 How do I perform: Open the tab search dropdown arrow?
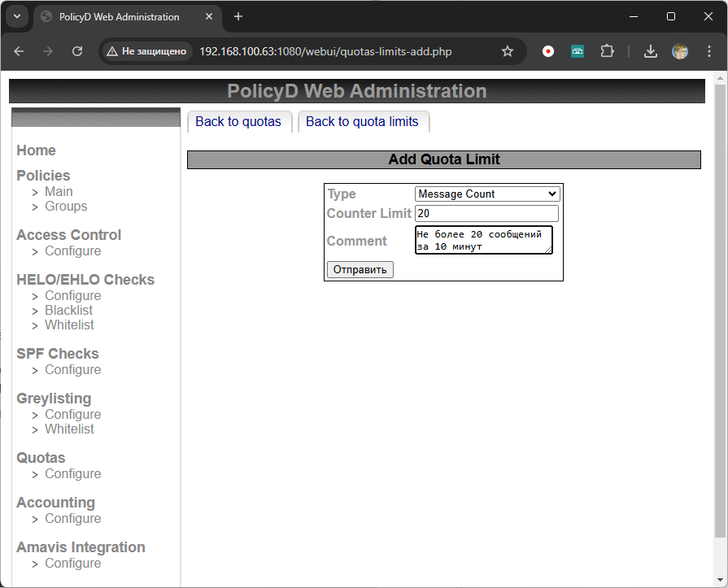click(x=17, y=17)
